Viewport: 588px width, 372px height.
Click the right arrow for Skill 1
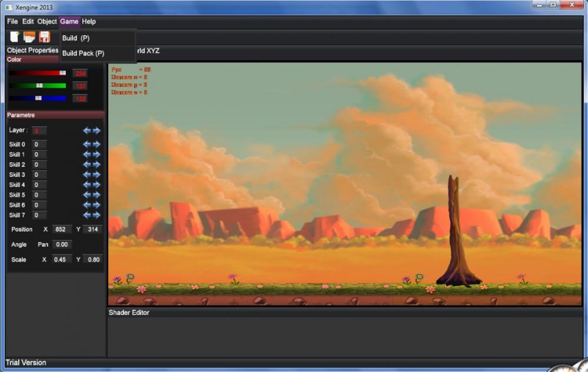click(96, 155)
